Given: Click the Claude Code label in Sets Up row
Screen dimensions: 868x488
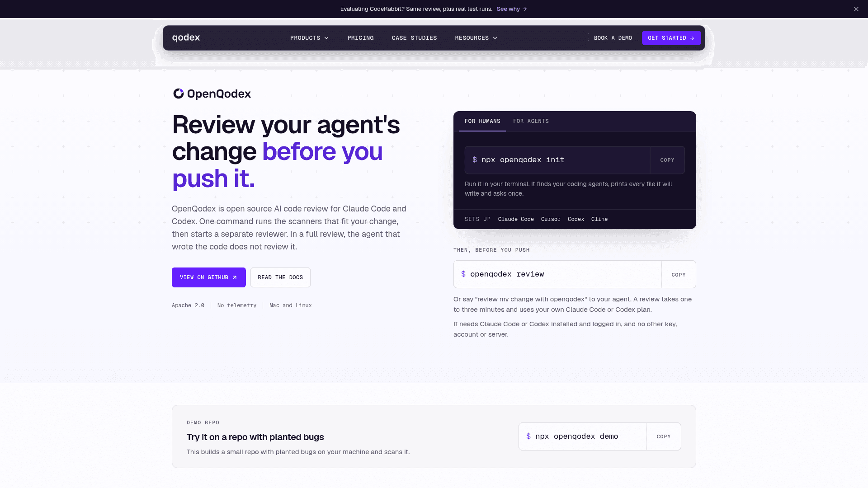Looking at the screenshot, I should (516, 219).
